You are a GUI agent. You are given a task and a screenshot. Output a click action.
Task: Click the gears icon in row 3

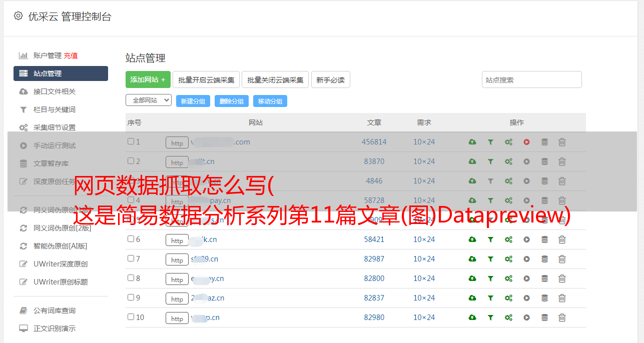[x=508, y=181]
